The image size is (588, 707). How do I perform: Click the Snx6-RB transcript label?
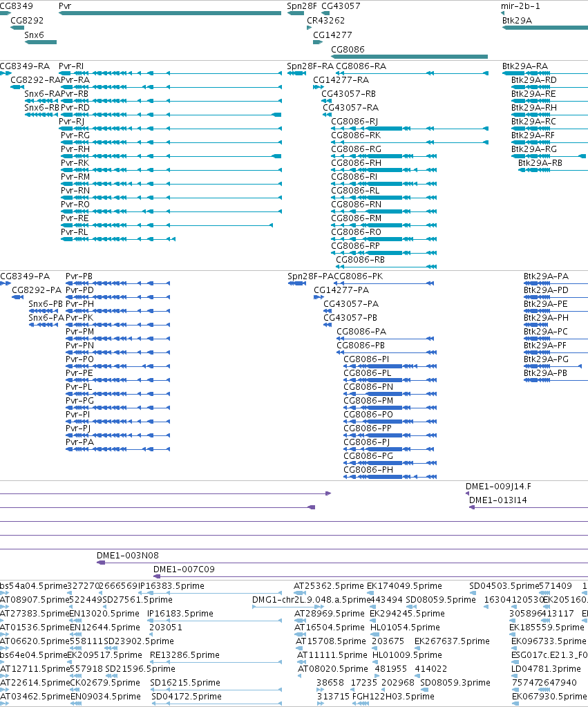42,108
